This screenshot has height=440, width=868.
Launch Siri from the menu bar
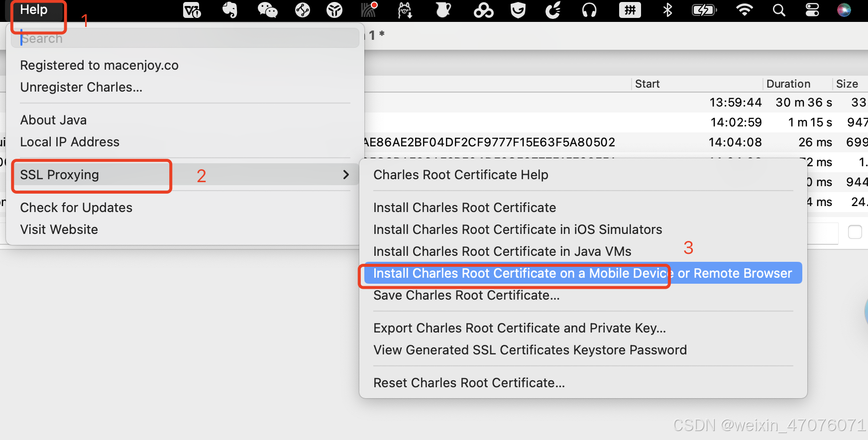[x=844, y=10]
